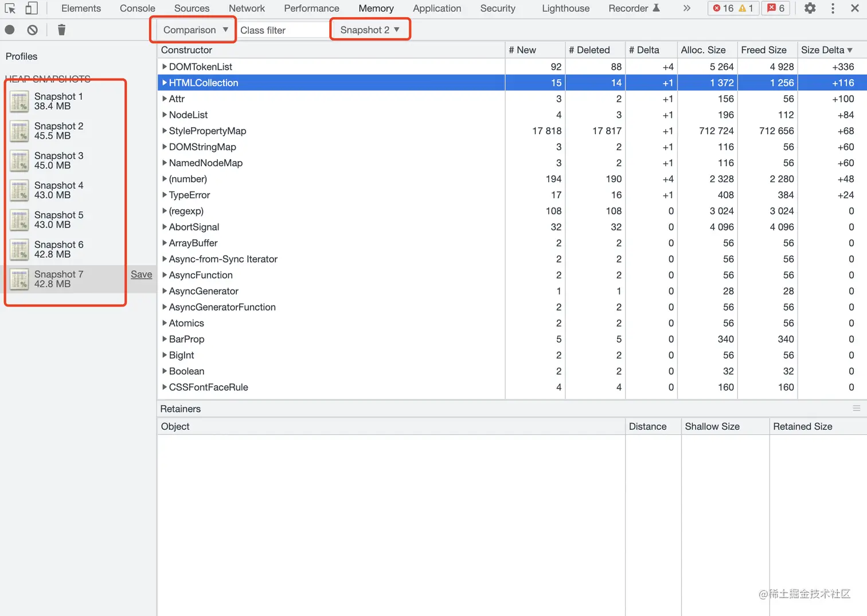Select the Snapshot 1 profile icon
Screen dimensions: 867x616
[x=19, y=101]
